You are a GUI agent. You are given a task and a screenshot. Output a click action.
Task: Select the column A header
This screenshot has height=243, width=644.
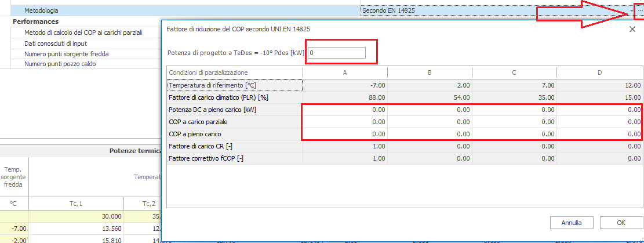tap(345, 72)
